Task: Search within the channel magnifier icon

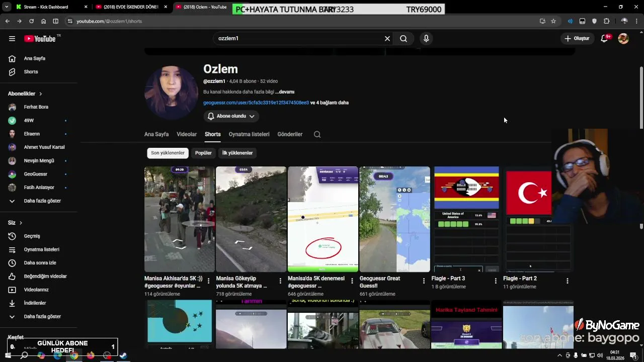Action: [317, 134]
